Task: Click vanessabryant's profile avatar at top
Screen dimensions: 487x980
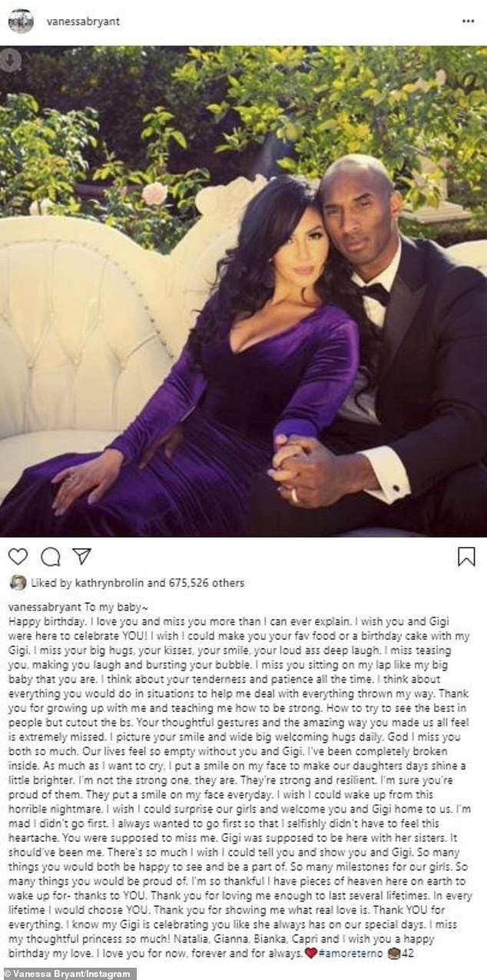Action: pyautogui.click(x=21, y=21)
